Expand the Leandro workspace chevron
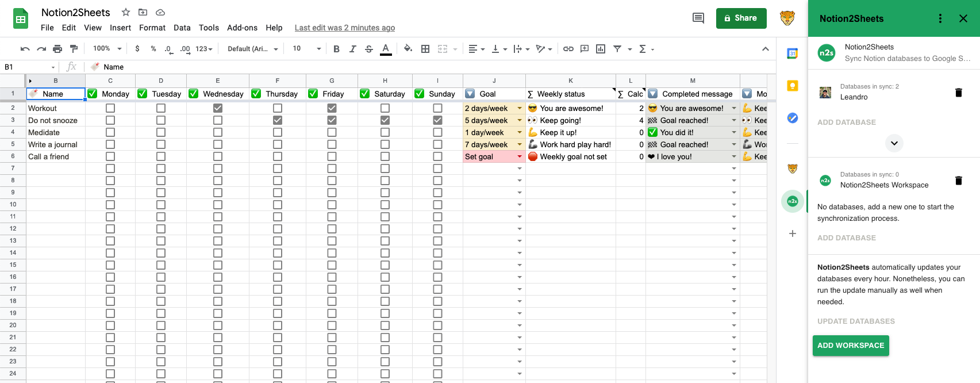The height and width of the screenshot is (383, 980). point(894,143)
